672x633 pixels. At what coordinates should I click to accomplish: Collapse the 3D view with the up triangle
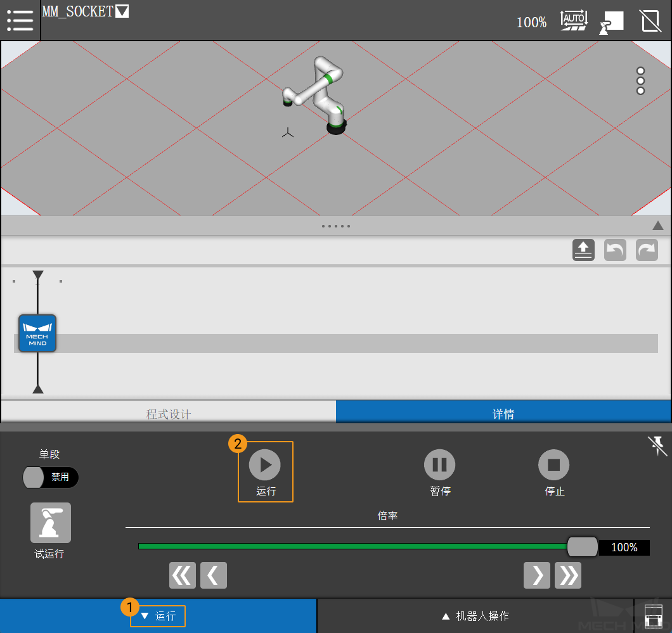coord(657,226)
